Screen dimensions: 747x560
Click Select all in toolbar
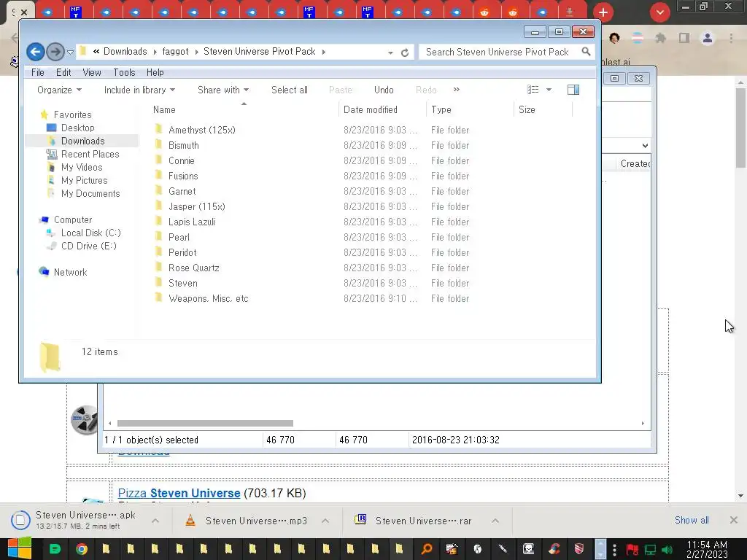[x=289, y=90]
